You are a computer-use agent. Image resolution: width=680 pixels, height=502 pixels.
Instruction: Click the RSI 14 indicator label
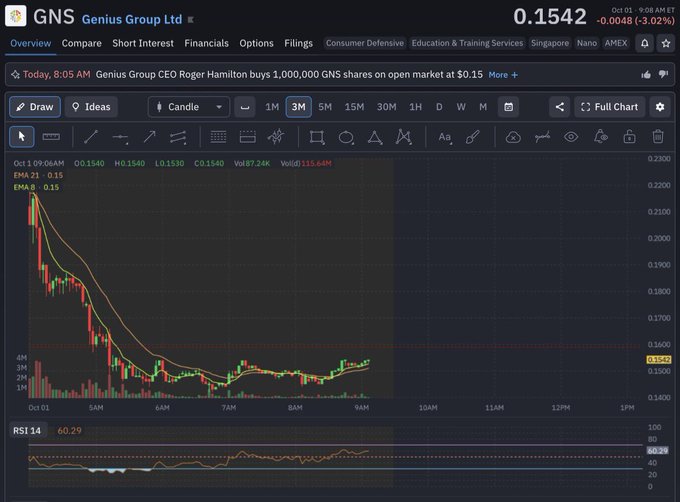[27, 430]
